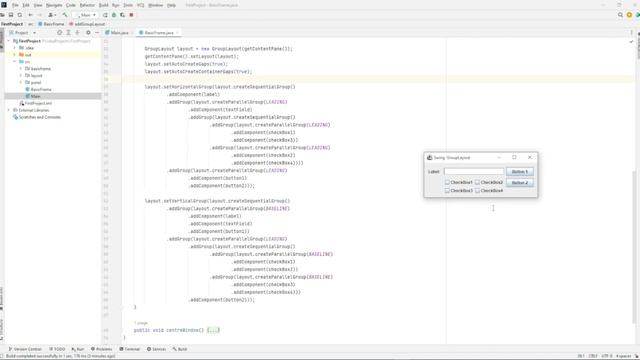Open the Build tool window button
Image resolution: width=640 pixels, height=360 pixels.
pyautogui.click(x=180, y=349)
